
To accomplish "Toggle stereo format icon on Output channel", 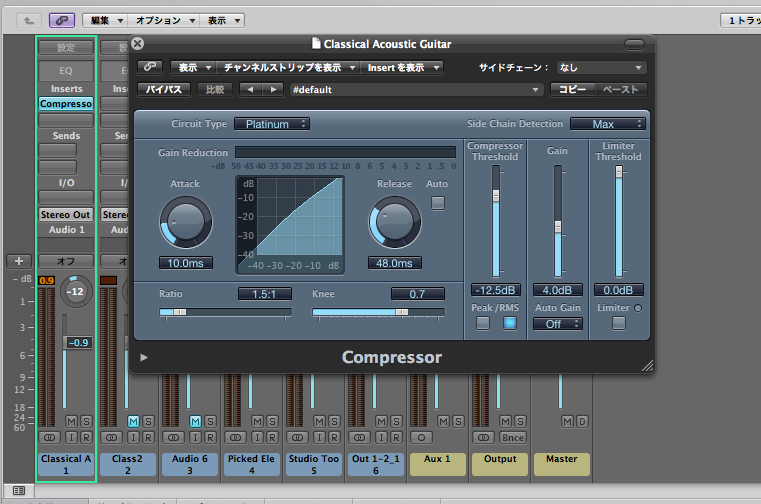I will [483, 437].
